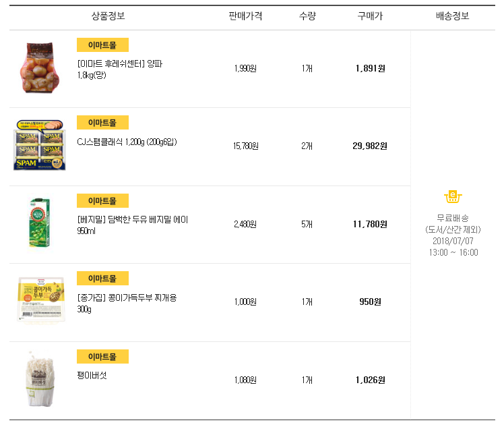Open the CJ스팸클래식 1,200g product link
This screenshot has height=429, width=504.
point(127,142)
